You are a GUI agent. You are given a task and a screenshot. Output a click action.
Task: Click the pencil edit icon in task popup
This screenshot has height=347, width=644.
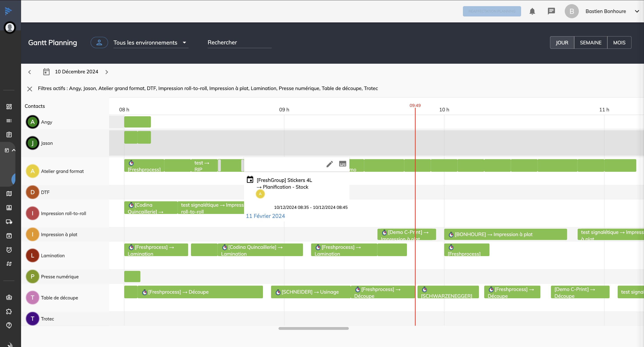[x=329, y=164]
